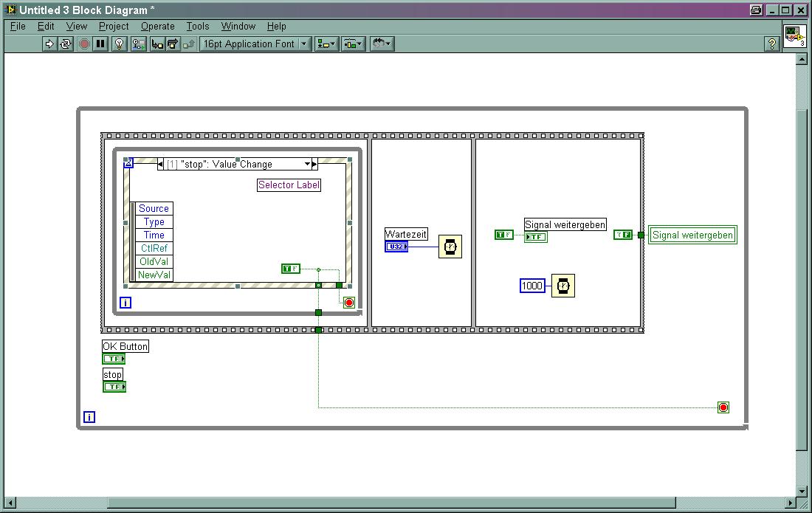812x513 pixels.
Task: Click the Wartezeit U32 control terminal
Action: pos(396,247)
